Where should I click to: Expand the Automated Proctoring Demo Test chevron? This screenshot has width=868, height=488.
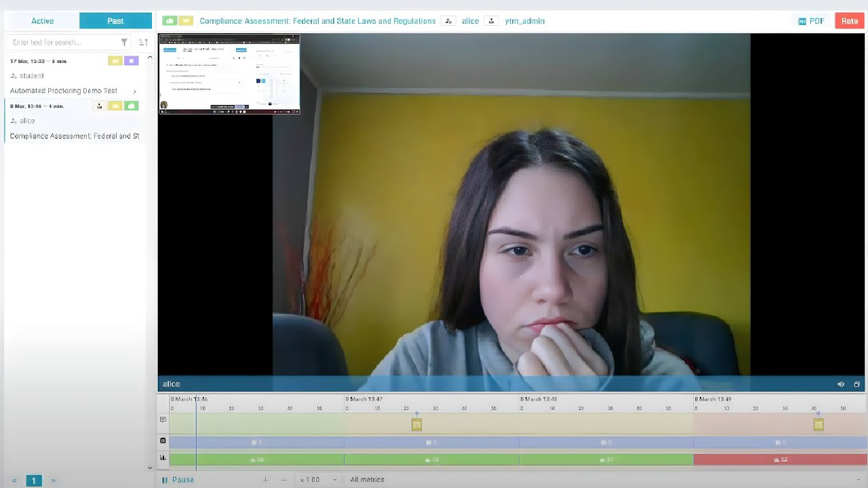[135, 91]
